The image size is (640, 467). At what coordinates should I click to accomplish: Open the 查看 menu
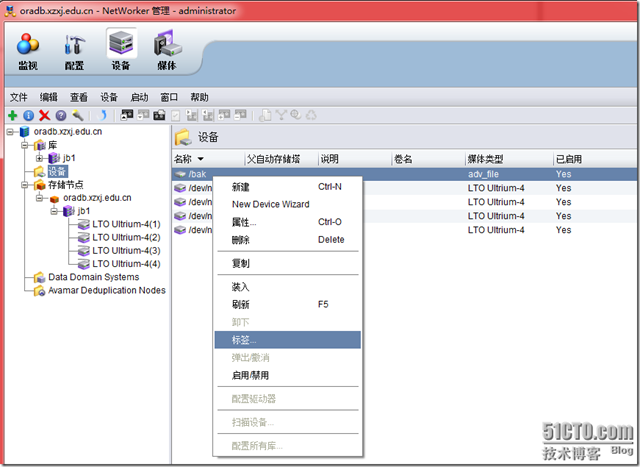pyautogui.click(x=79, y=97)
